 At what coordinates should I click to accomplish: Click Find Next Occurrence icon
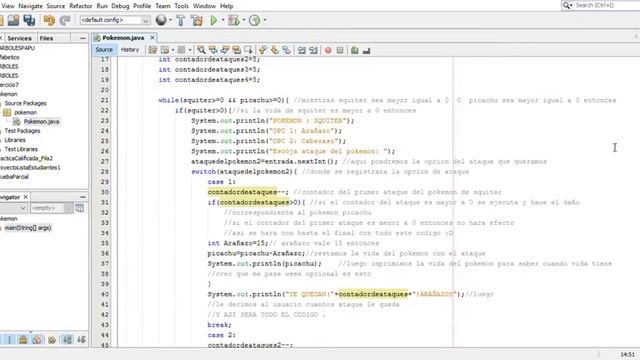coord(225,50)
